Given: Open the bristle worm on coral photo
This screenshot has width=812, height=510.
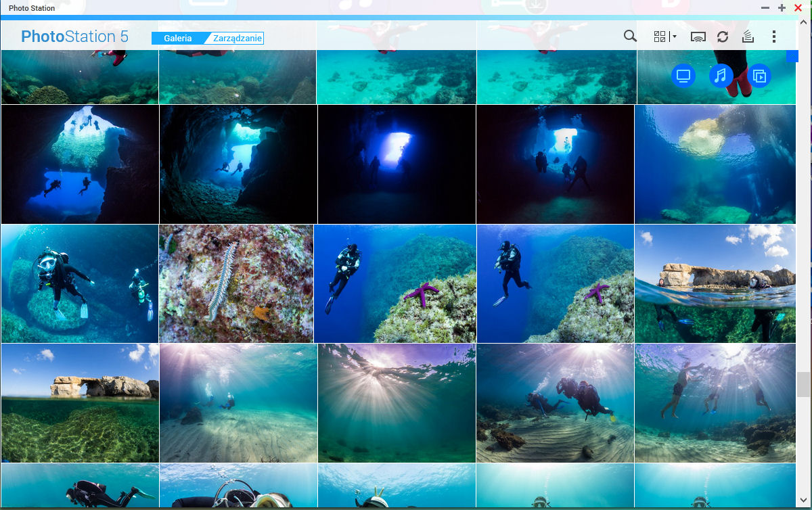Looking at the screenshot, I should (x=236, y=283).
